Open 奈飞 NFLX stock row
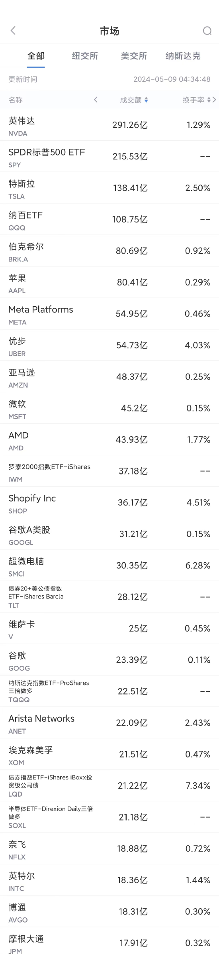The width and height of the screenshot is (219, 980). (109, 849)
